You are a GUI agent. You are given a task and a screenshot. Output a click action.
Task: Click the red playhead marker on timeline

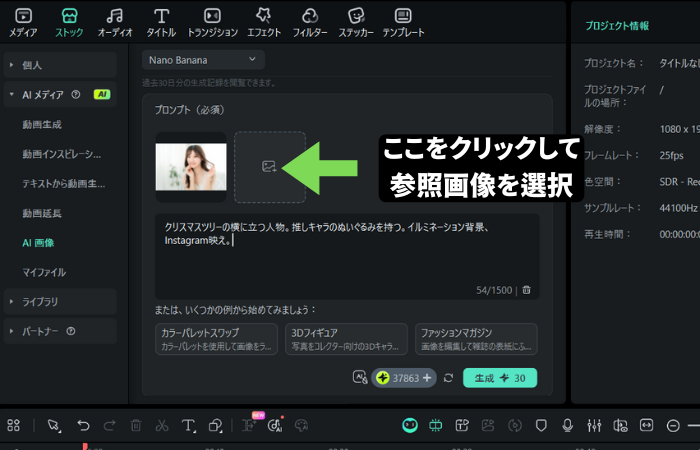(x=85, y=446)
